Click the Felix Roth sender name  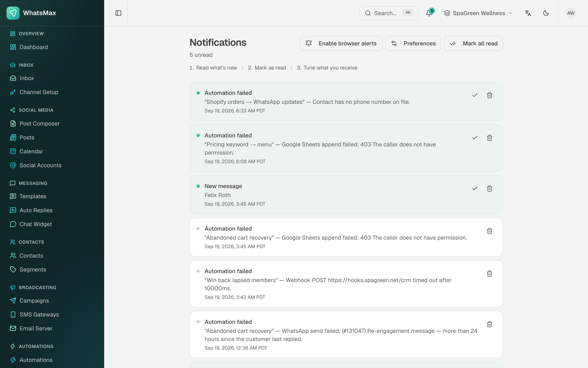point(217,195)
